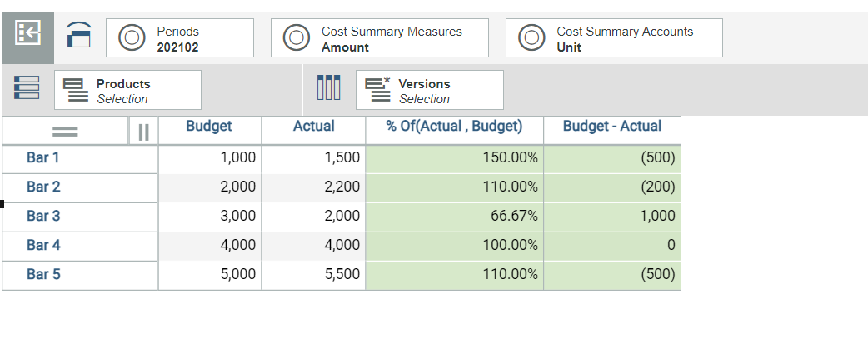Click the Products set editor icon

pos(75,90)
